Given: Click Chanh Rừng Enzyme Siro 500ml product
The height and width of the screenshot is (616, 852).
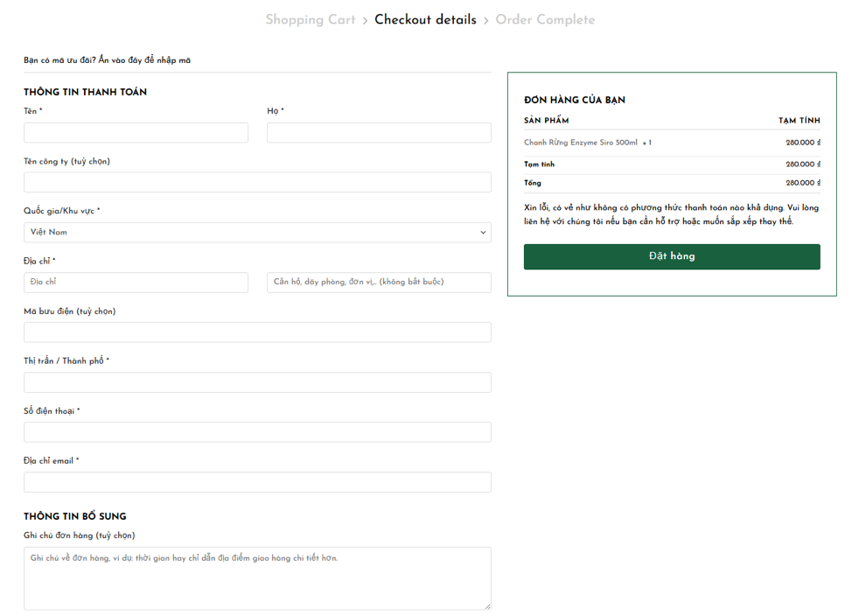Looking at the screenshot, I should [x=580, y=143].
